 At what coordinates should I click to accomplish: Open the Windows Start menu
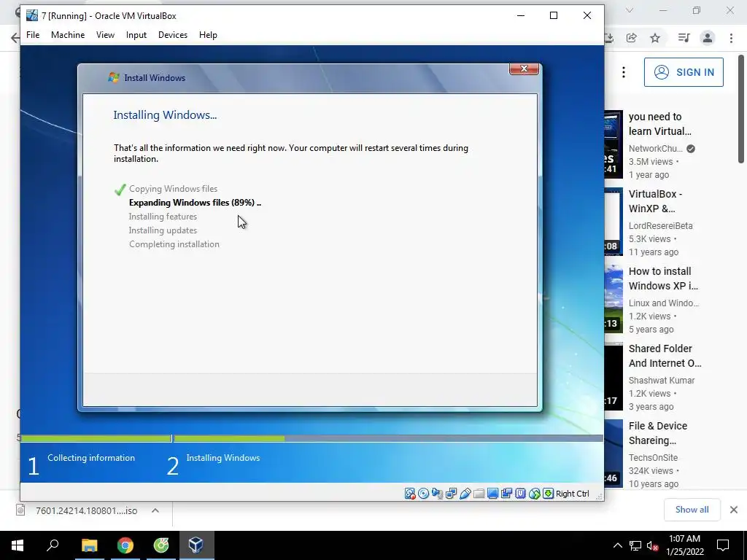tap(18, 545)
